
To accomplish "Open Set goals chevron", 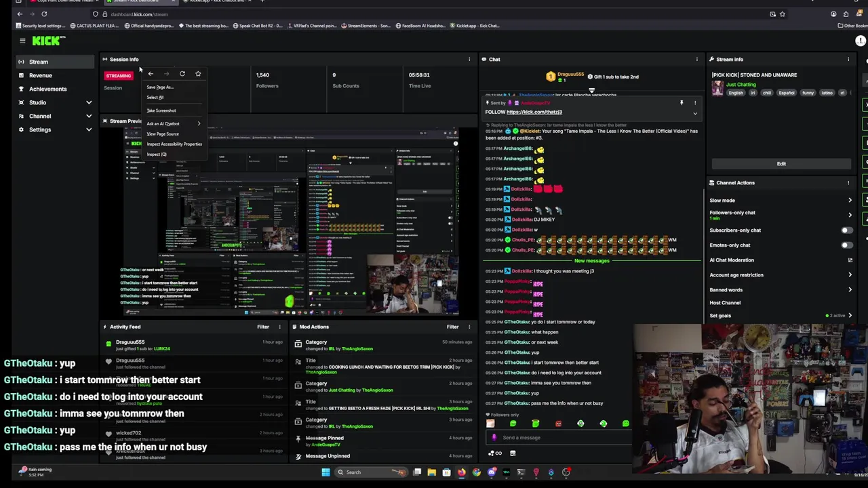I will point(850,315).
